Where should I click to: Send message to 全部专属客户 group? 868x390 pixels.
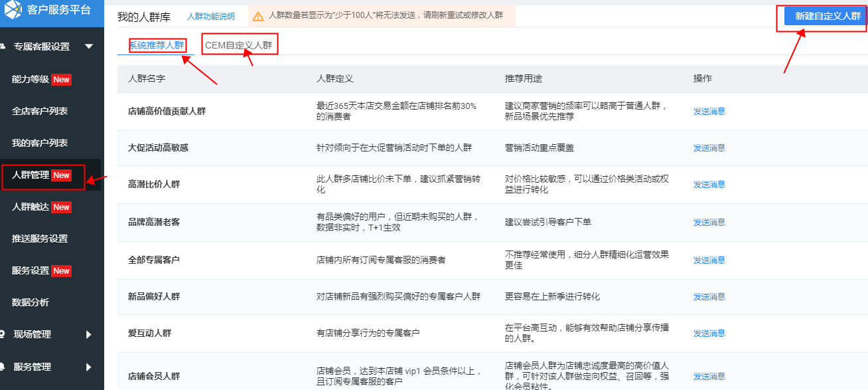pyautogui.click(x=709, y=260)
